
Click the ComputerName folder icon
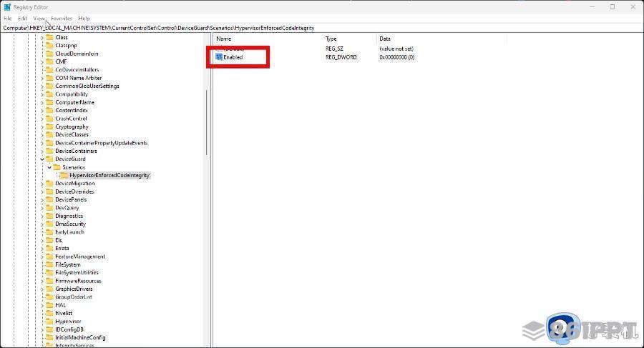49,102
